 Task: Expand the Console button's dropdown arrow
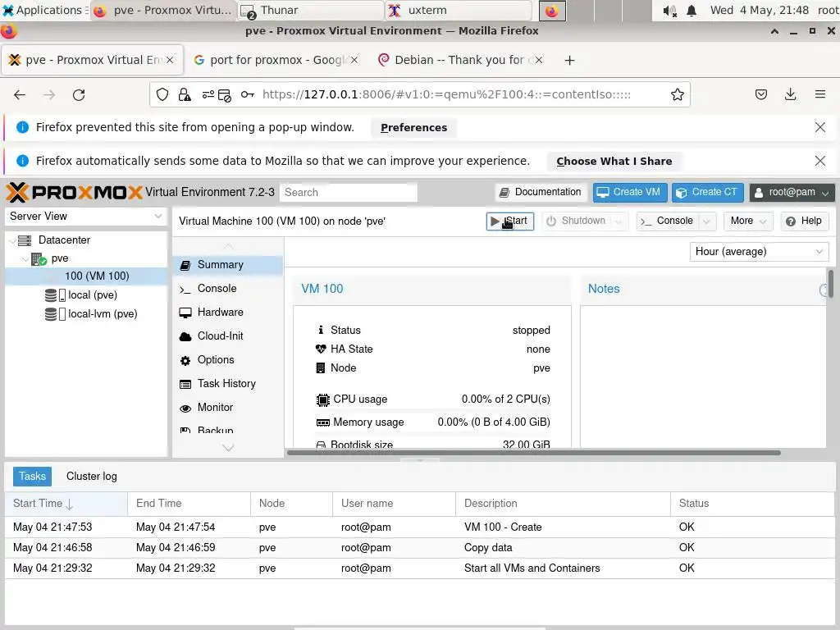pyautogui.click(x=706, y=221)
